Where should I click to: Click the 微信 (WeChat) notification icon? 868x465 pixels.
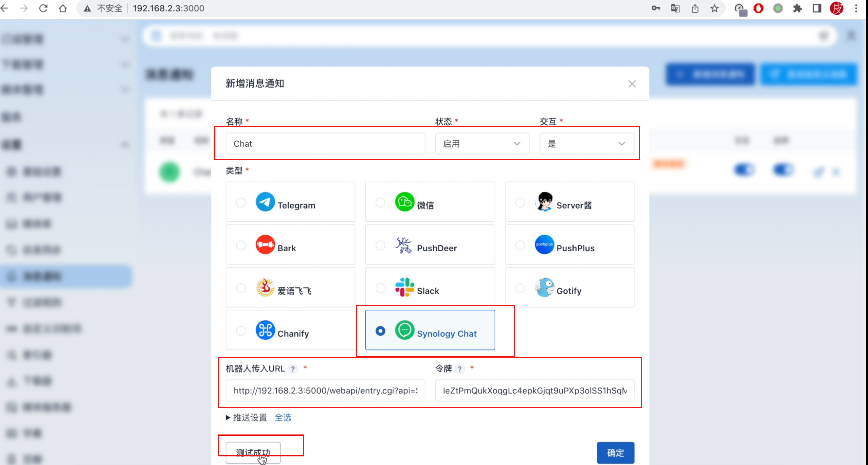405,202
